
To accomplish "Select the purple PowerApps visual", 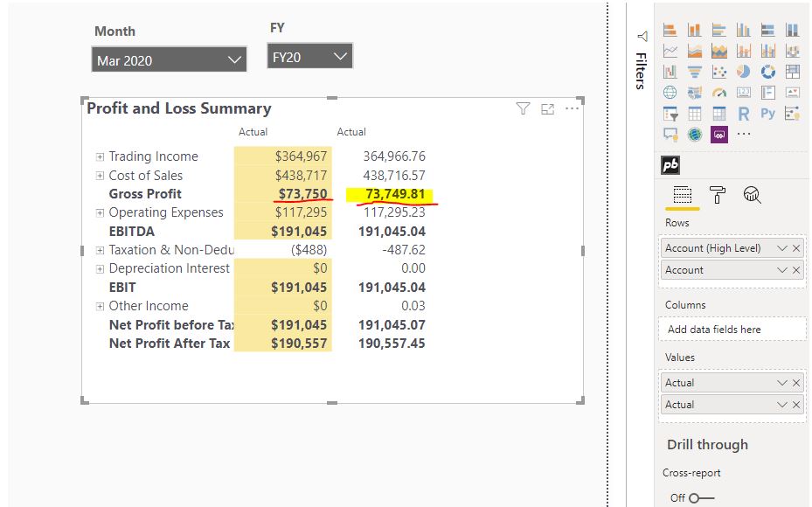I will point(718,135).
